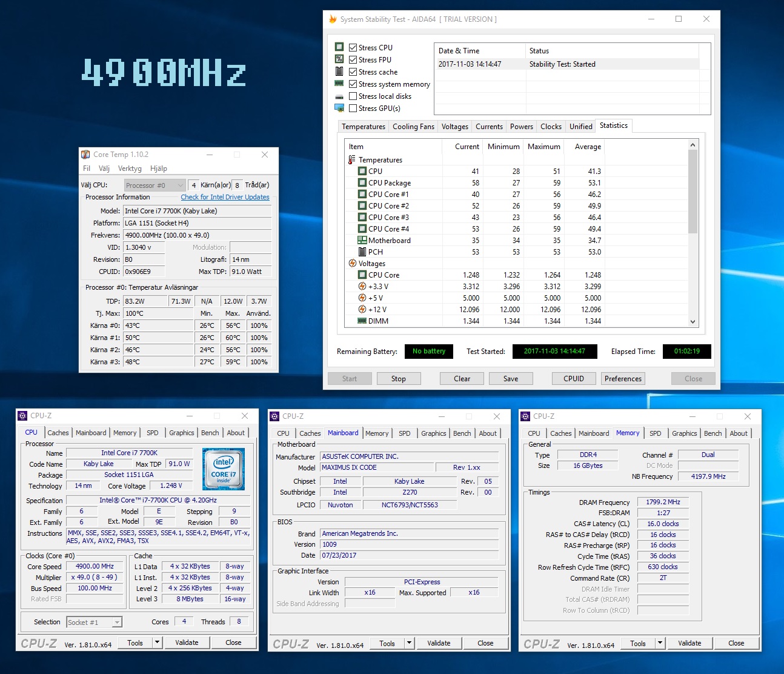Click the DIMM row memory icon
784x674 pixels.
tap(362, 321)
